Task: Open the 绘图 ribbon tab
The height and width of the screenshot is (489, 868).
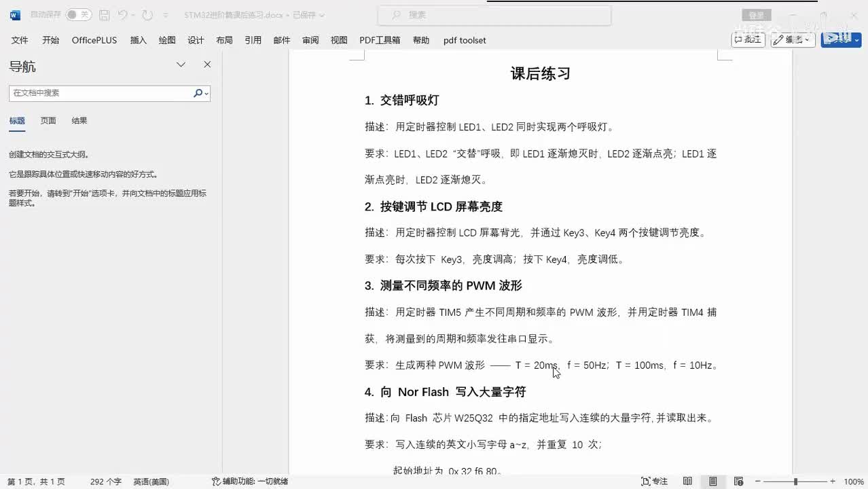Action: [167, 40]
